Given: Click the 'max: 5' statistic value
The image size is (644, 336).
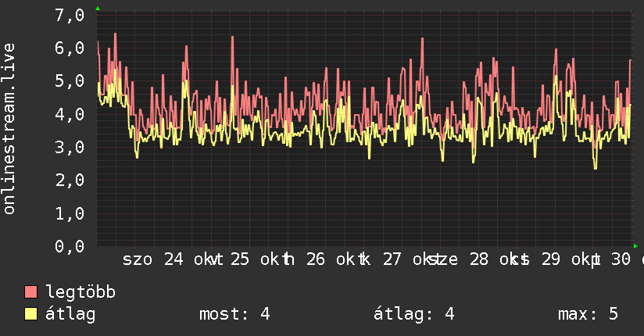Looking at the screenshot, I should point(588,314).
